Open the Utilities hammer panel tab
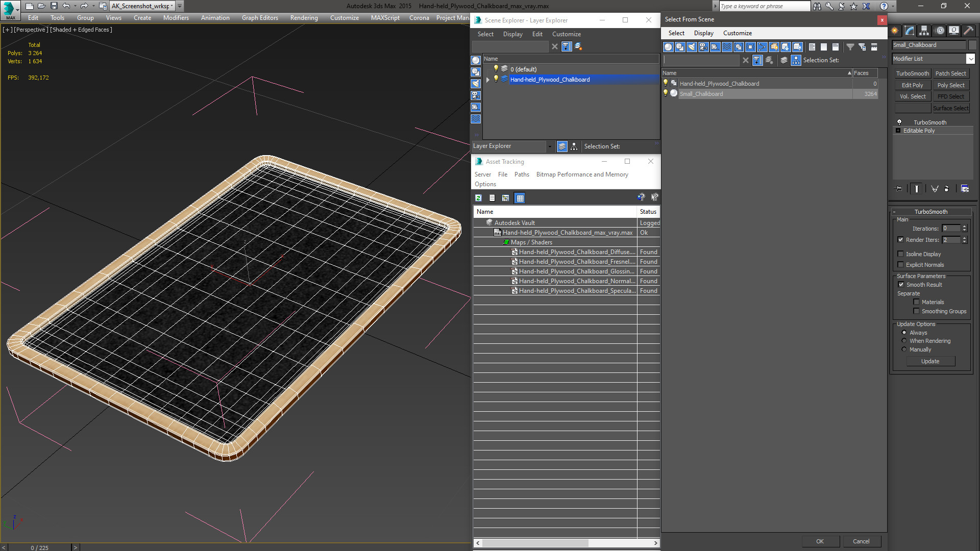Viewport: 980px width, 551px height. coord(968,31)
